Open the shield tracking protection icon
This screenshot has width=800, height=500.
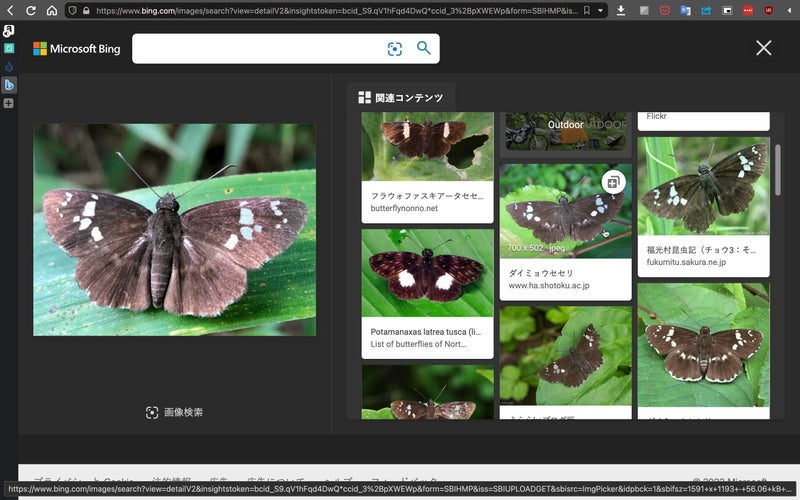[x=73, y=10]
